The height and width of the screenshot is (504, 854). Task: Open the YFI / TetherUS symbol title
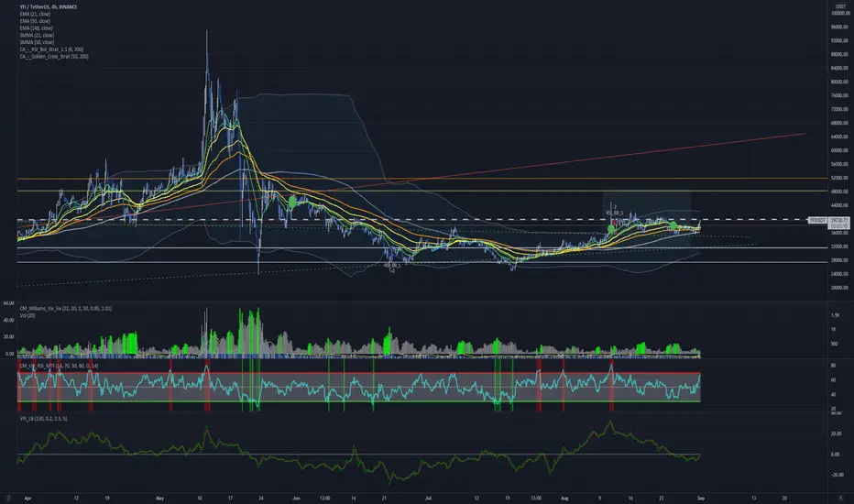49,6
